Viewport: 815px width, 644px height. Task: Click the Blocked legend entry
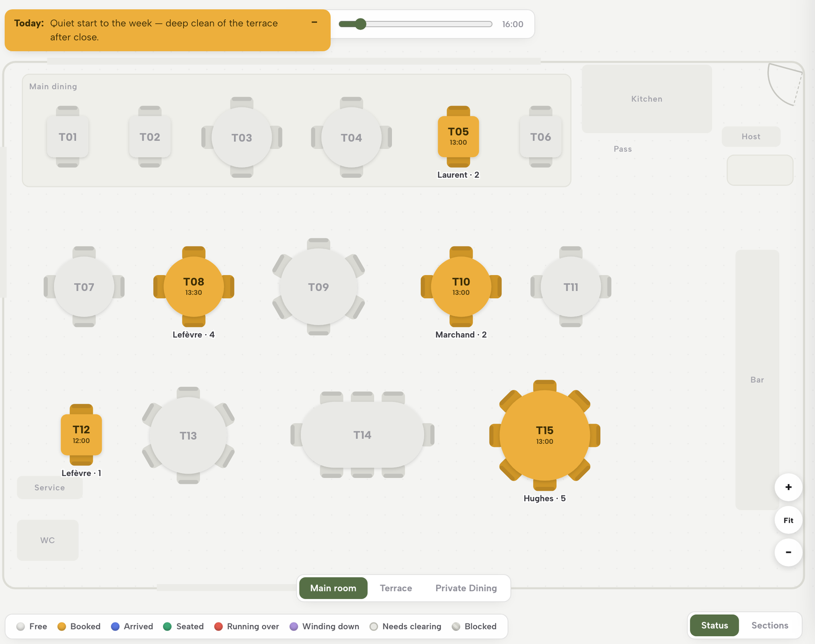point(474,627)
